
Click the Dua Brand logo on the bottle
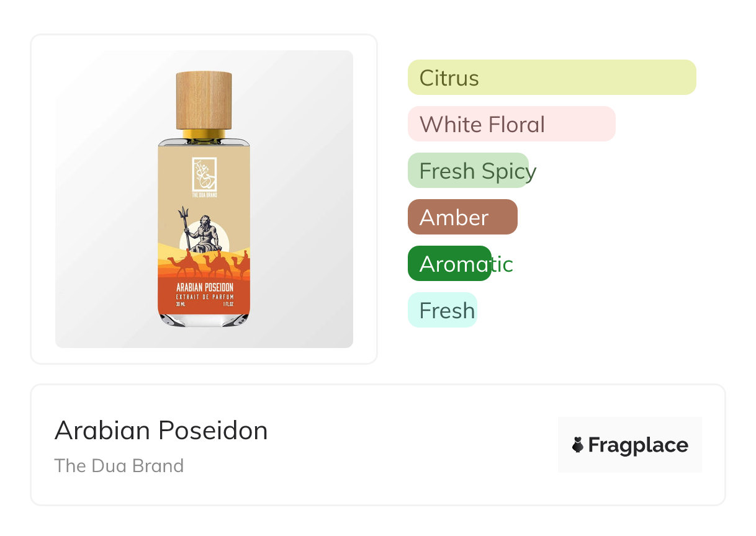(204, 175)
